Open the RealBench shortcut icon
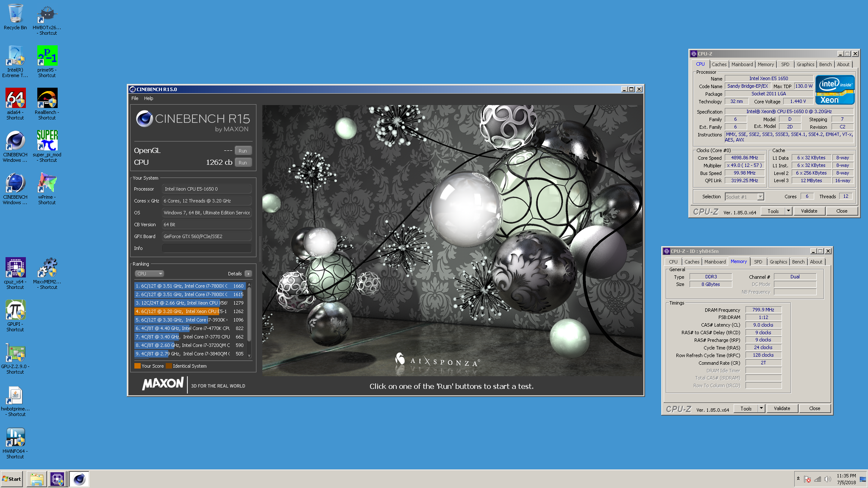Image resolution: width=868 pixels, height=488 pixels. pos(47,104)
